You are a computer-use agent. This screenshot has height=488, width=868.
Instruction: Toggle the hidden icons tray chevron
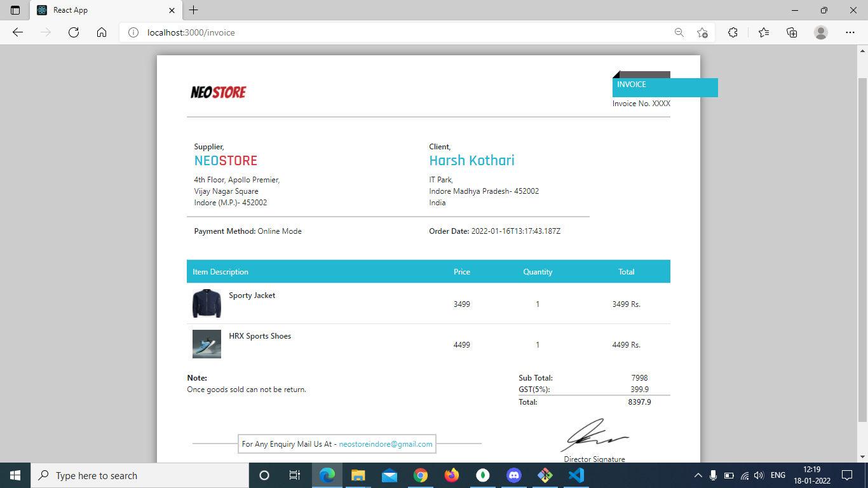(x=698, y=475)
